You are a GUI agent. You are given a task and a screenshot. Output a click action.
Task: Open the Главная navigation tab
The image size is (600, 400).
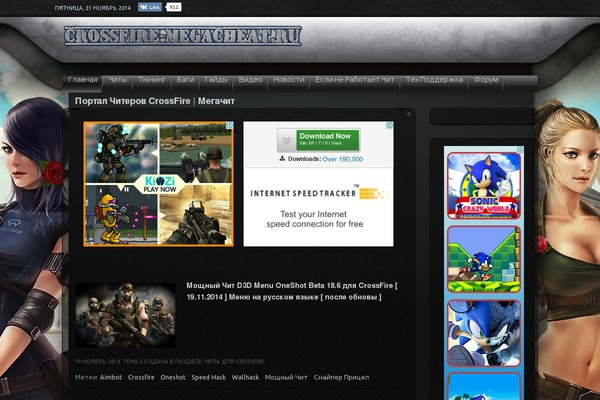83,79
